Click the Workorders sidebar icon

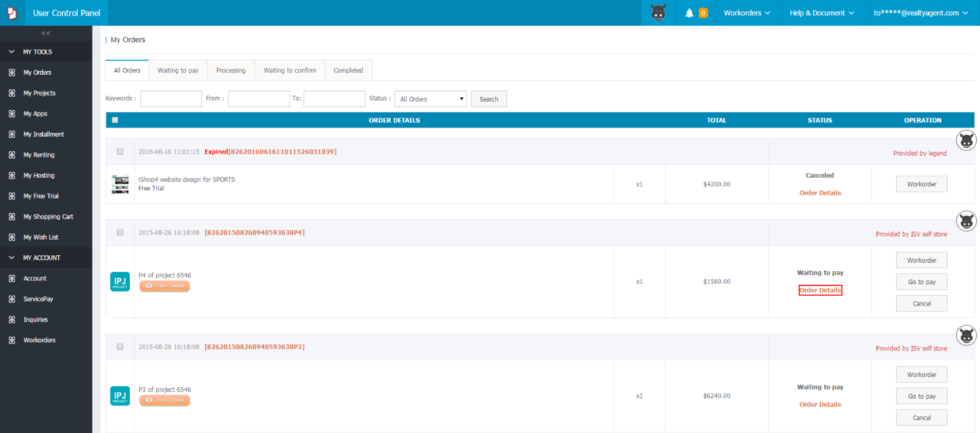12,341
